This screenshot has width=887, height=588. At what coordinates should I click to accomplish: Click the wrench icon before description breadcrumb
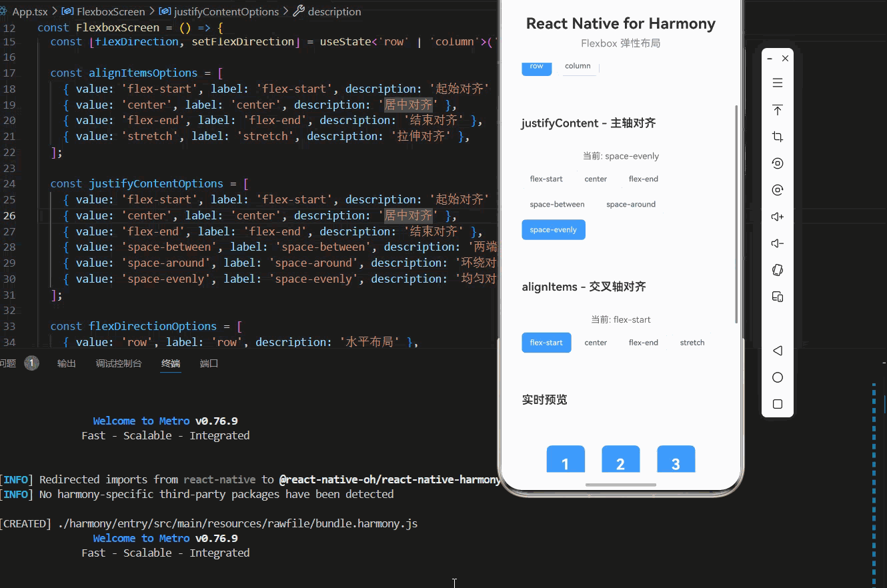pyautogui.click(x=299, y=11)
